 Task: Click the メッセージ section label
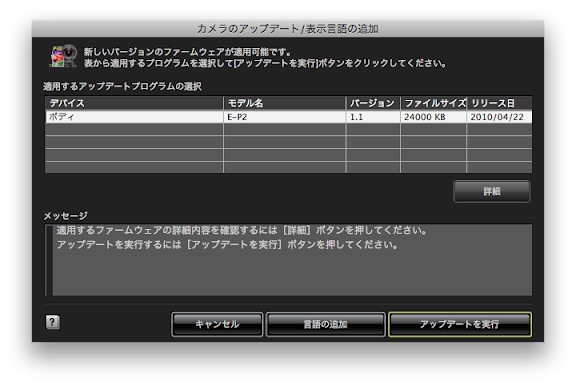pos(66,216)
